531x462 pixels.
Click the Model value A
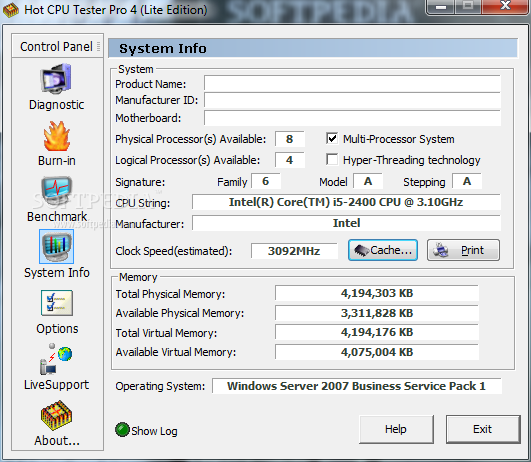pos(368,181)
